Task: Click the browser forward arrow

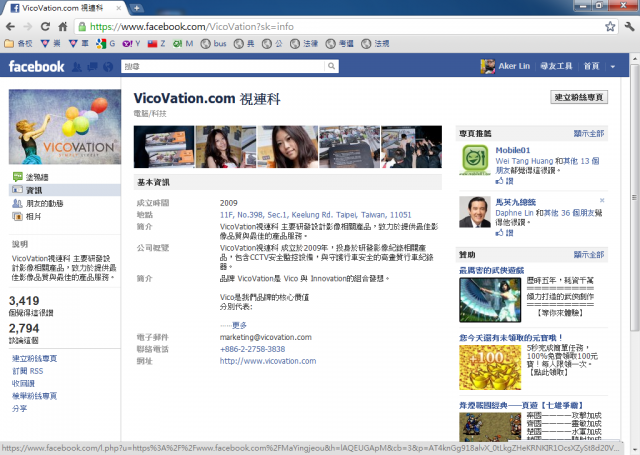Action: click(x=28, y=27)
